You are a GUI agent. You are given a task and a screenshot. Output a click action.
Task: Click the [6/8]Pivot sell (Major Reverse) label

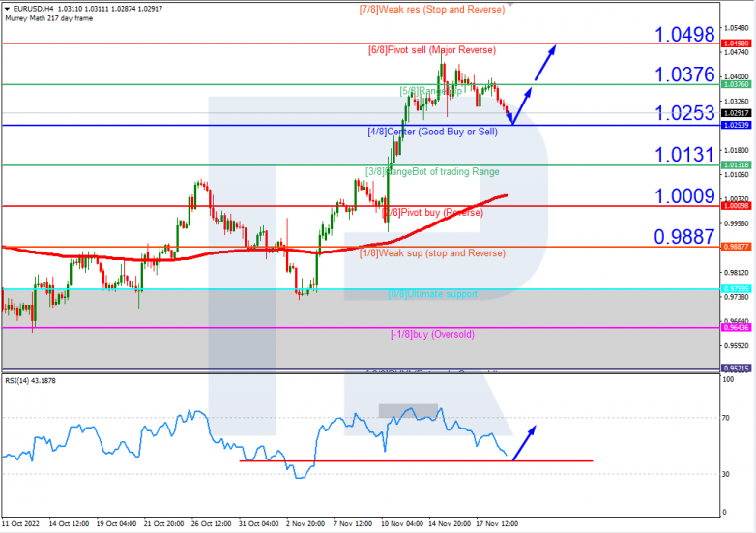tap(432, 50)
